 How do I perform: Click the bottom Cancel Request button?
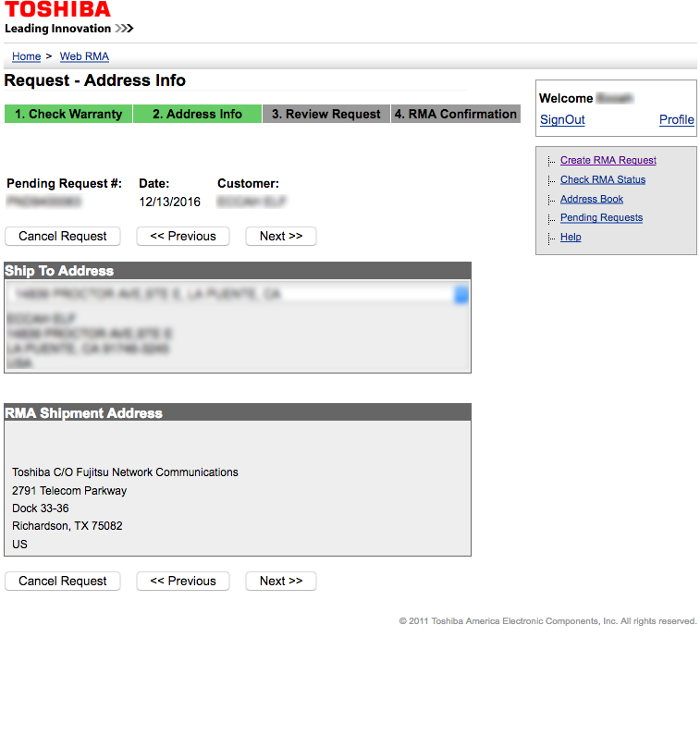(x=62, y=582)
